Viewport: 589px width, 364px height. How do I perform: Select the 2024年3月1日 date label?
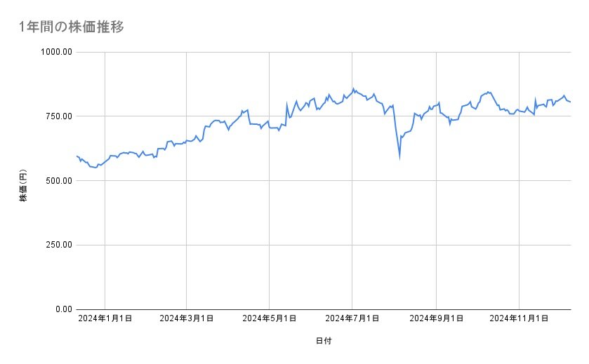[186, 319]
